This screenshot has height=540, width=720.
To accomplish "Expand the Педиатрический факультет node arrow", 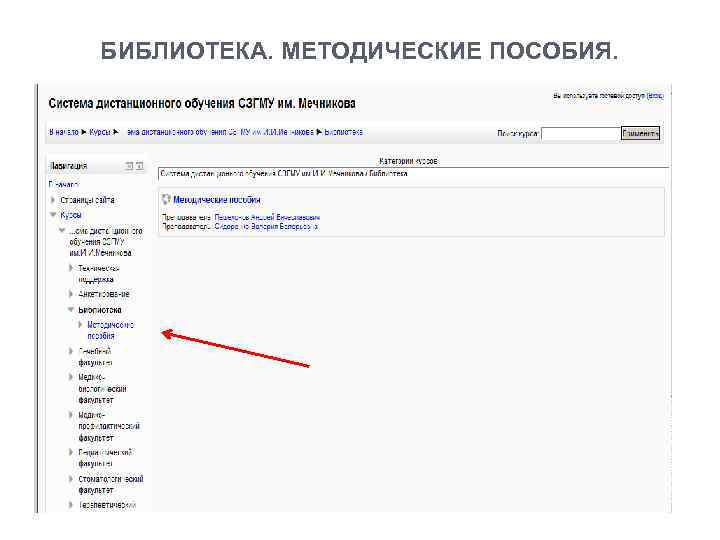I will (x=71, y=452).
